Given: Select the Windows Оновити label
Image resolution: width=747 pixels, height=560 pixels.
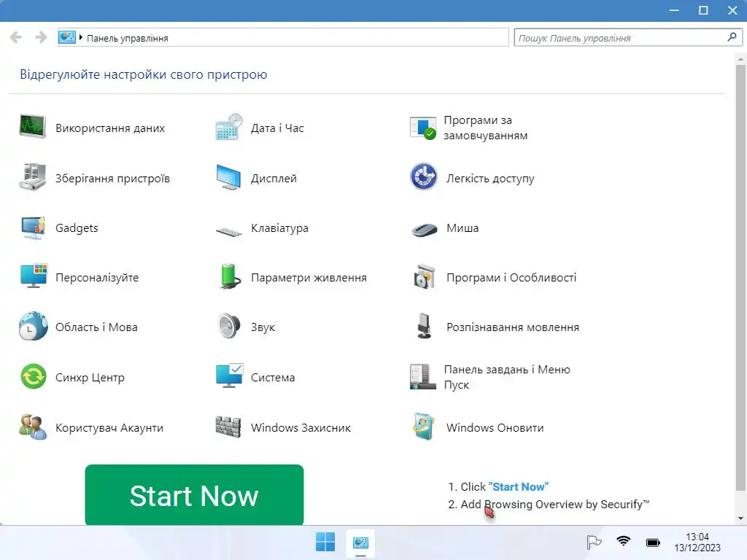Looking at the screenshot, I should tap(495, 427).
